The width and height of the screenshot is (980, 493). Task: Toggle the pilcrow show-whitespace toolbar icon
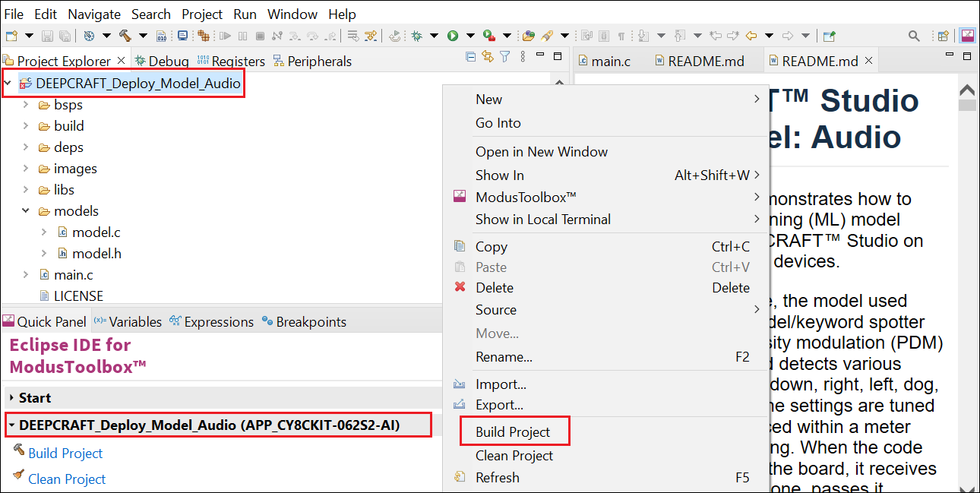[x=622, y=36]
